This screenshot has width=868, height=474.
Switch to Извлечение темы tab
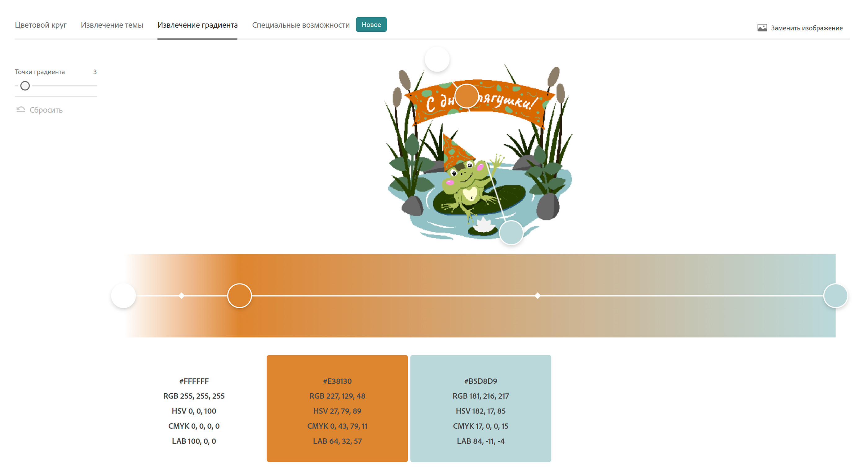[112, 25]
